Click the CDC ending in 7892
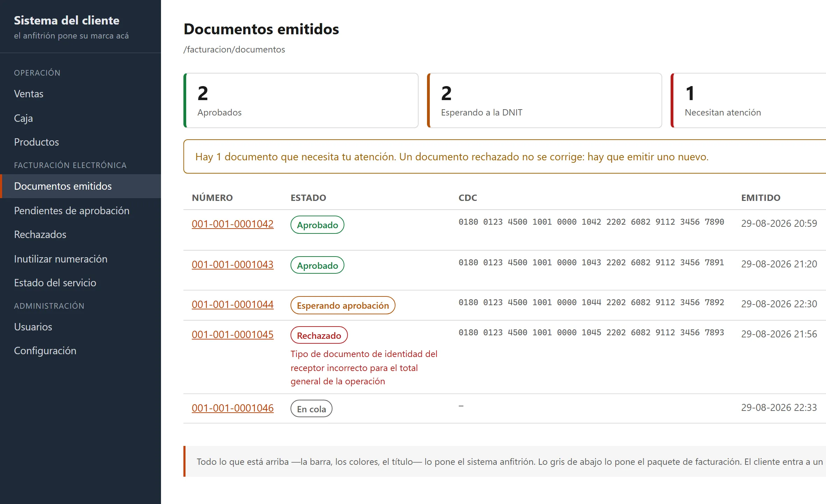 coord(591,302)
